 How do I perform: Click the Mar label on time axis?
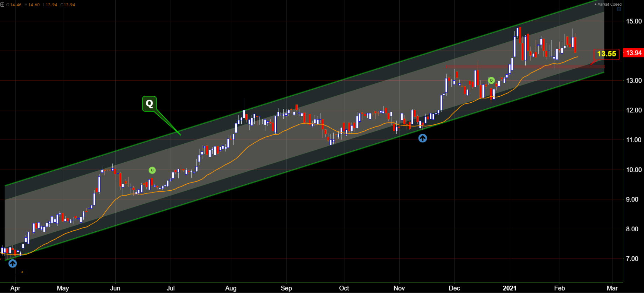(612, 288)
